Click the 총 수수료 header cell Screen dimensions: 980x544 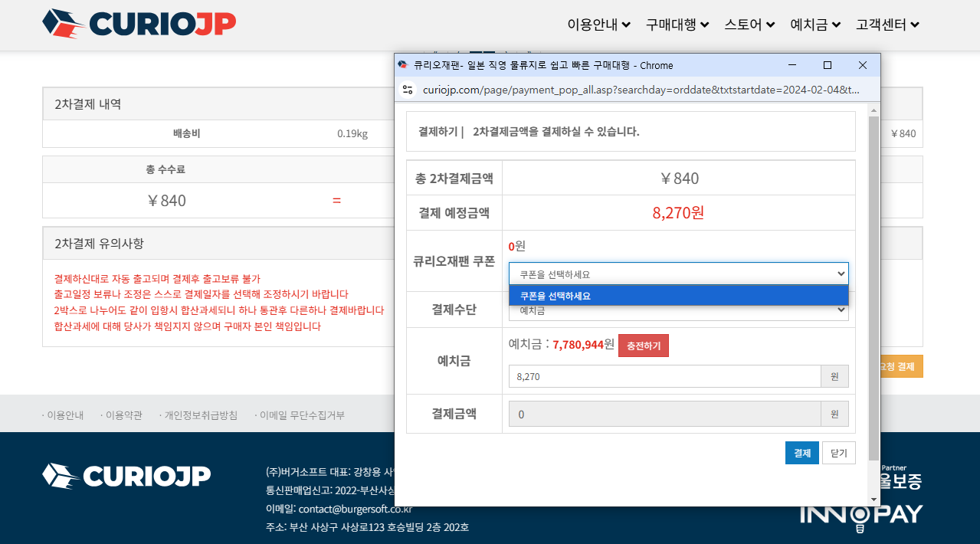pos(166,169)
